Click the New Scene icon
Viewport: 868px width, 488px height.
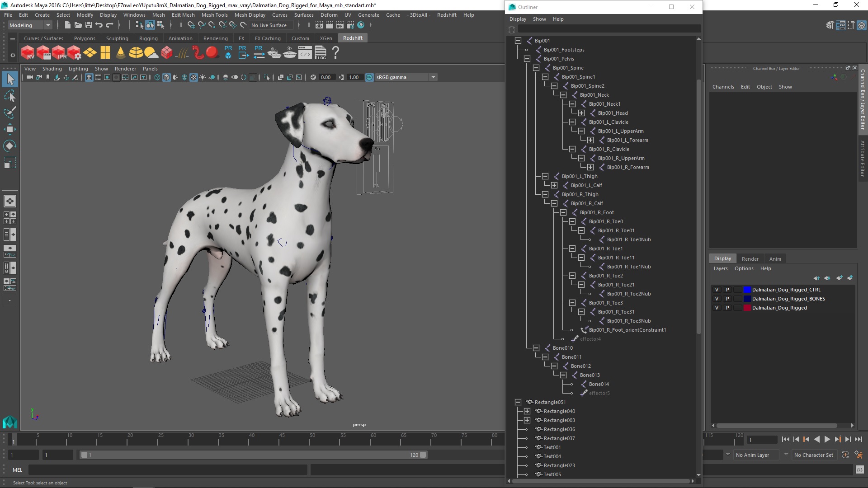pyautogui.click(x=67, y=25)
